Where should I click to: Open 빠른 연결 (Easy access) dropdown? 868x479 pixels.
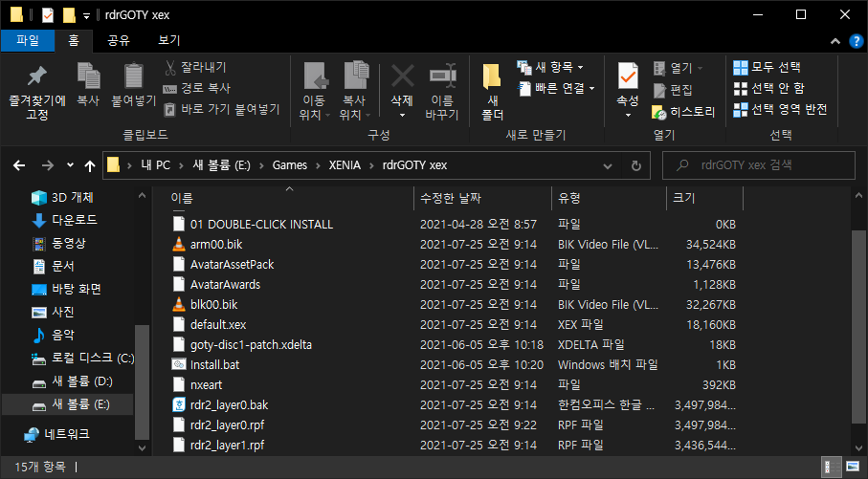[x=556, y=88]
